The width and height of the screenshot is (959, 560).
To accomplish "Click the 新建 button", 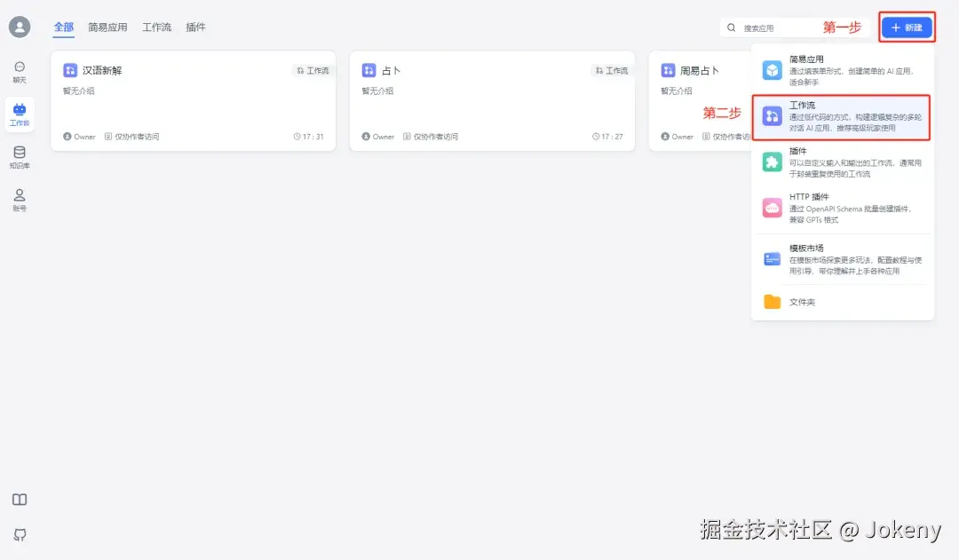I will [x=907, y=27].
